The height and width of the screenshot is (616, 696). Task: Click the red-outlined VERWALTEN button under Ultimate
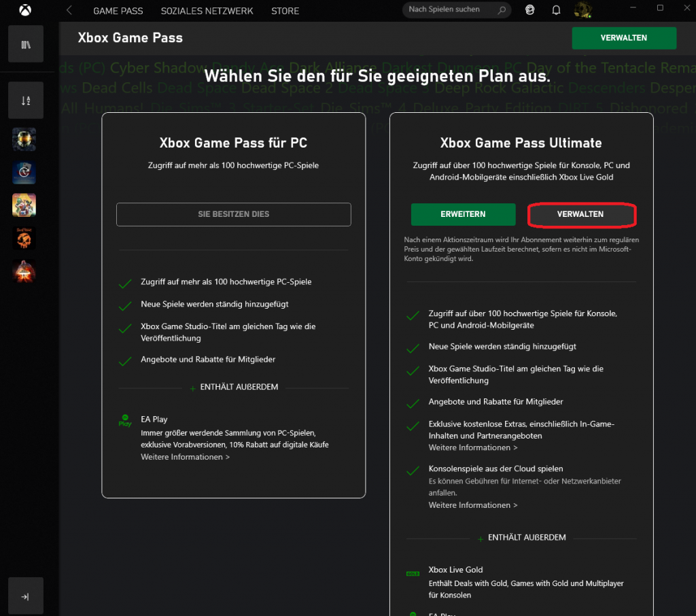point(580,214)
